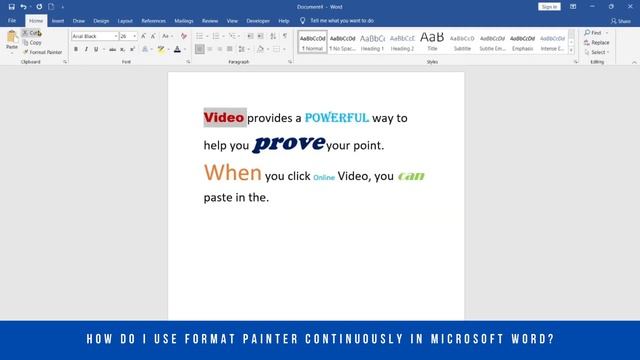The image size is (640, 360).
Task: Click the Share button
Action: click(x=620, y=21)
